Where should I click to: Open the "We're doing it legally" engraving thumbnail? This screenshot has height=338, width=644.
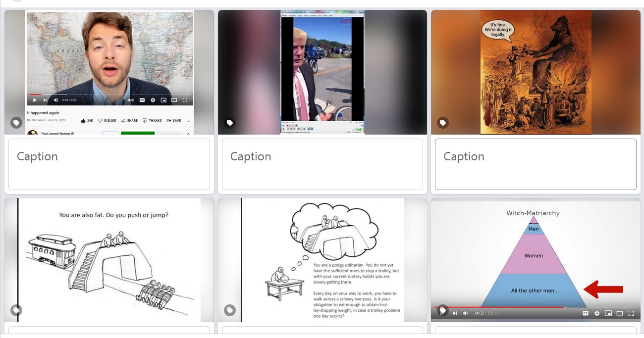point(536,72)
